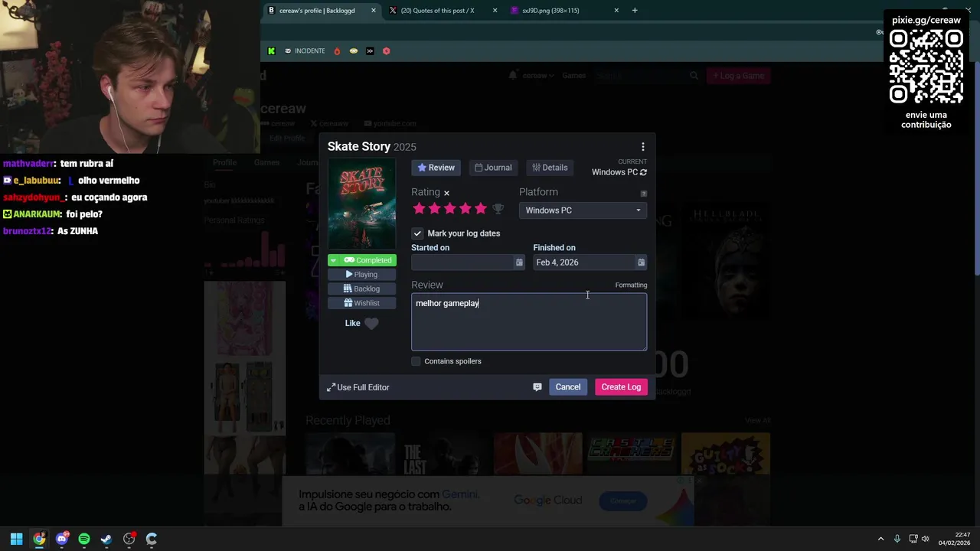Image resolution: width=980 pixels, height=551 pixels.
Task: Switch to the Details tab
Action: pyautogui.click(x=550, y=168)
